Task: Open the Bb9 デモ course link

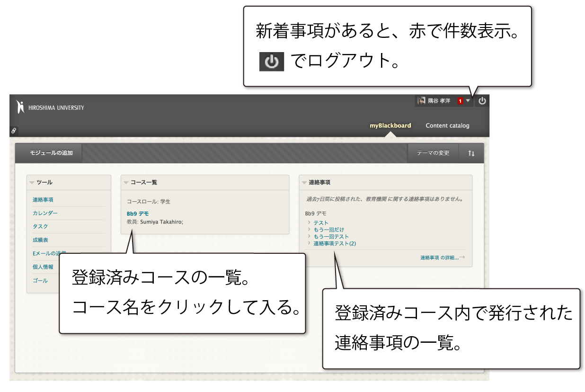Action: click(x=138, y=214)
